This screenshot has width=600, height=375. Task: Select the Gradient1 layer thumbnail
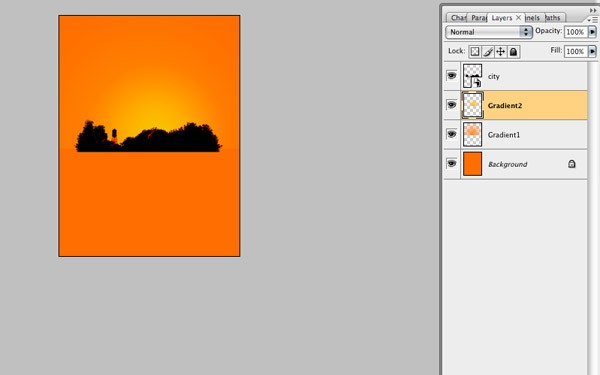473,134
